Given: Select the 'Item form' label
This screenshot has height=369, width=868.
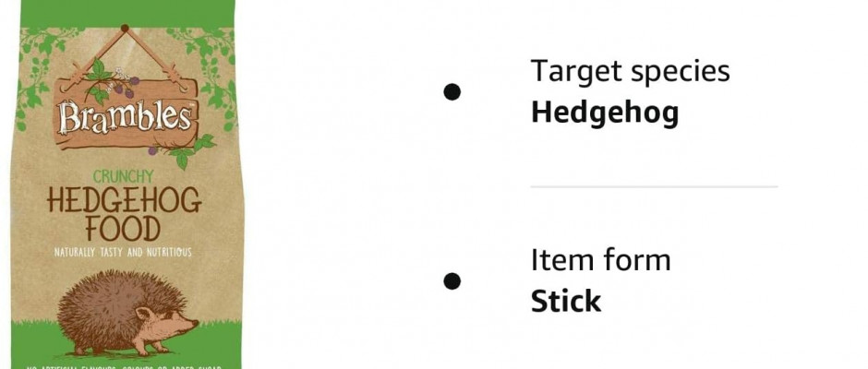Looking at the screenshot, I should click(x=600, y=260).
